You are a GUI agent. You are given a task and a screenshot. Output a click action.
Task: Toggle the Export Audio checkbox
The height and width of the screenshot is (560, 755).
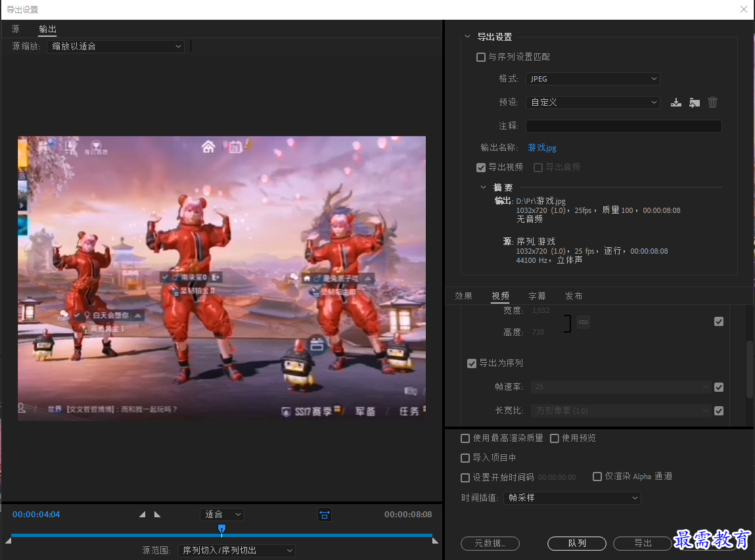pos(538,168)
